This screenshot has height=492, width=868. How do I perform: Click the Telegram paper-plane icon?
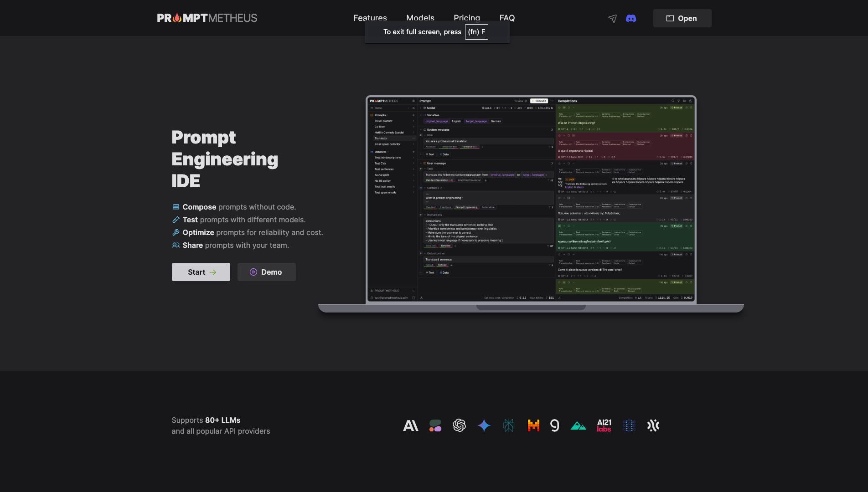[612, 18]
